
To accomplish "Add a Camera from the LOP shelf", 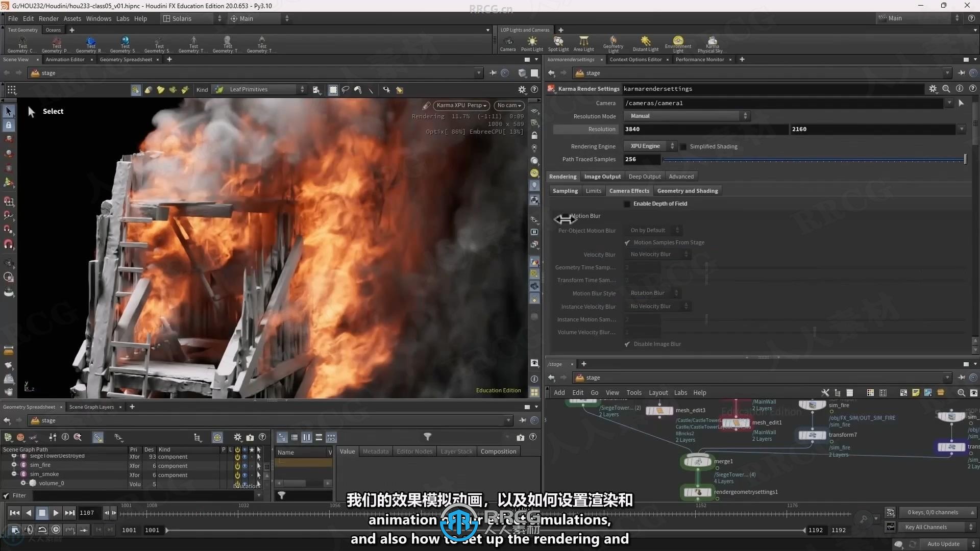I will (507, 44).
